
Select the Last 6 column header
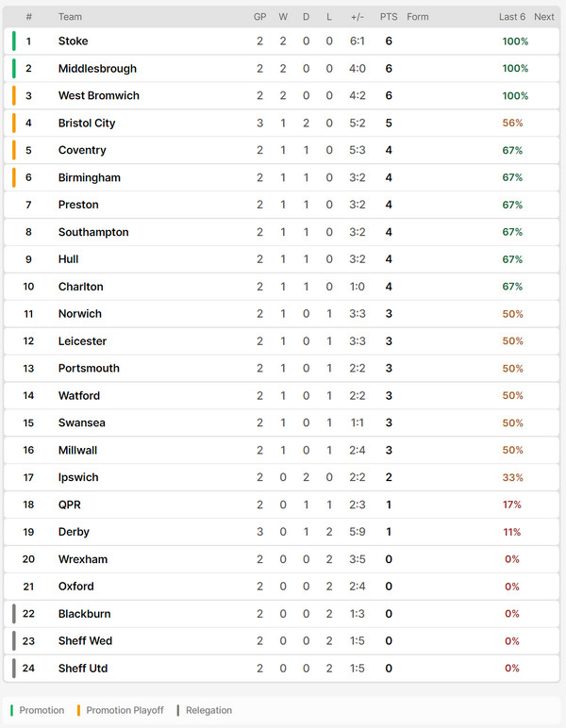[x=512, y=17]
